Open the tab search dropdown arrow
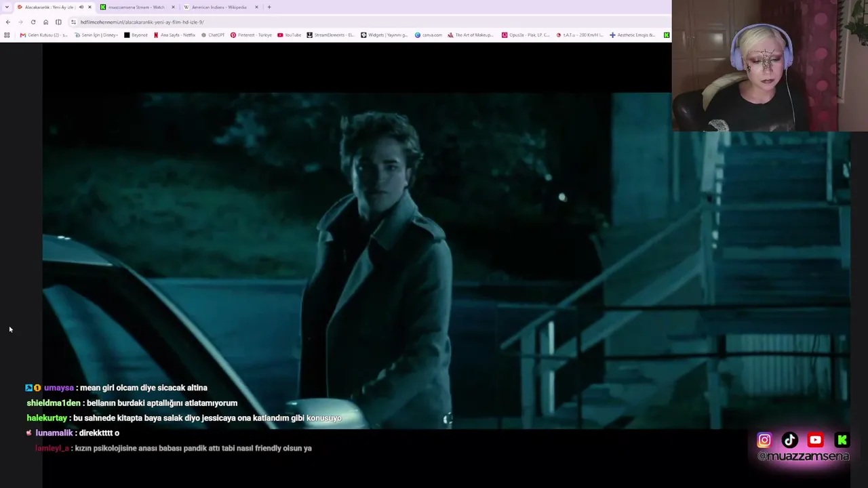Viewport: 868px width, 488px height. tap(7, 7)
